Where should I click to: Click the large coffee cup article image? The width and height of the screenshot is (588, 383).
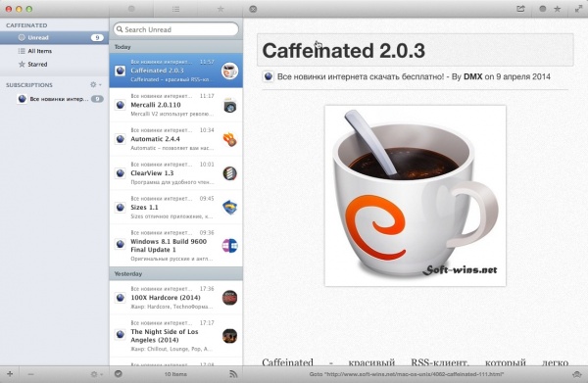[416, 196]
